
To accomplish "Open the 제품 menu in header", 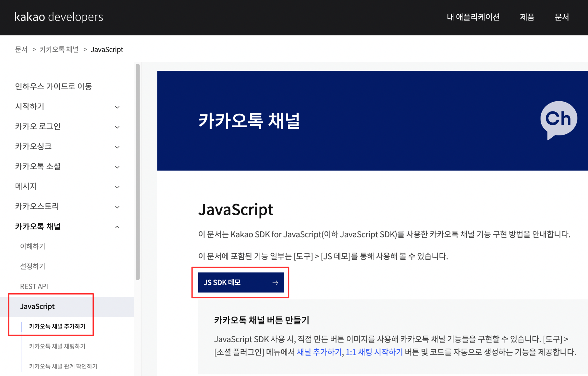I will [527, 17].
